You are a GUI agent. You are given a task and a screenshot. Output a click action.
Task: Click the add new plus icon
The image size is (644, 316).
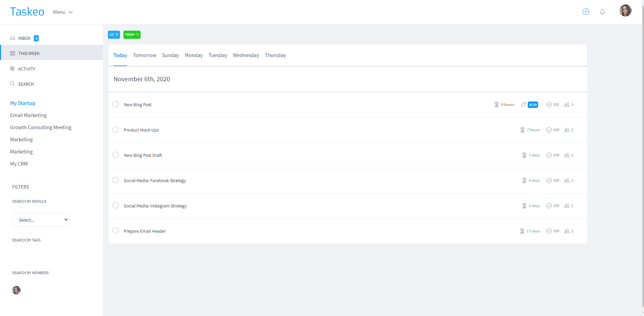click(586, 12)
